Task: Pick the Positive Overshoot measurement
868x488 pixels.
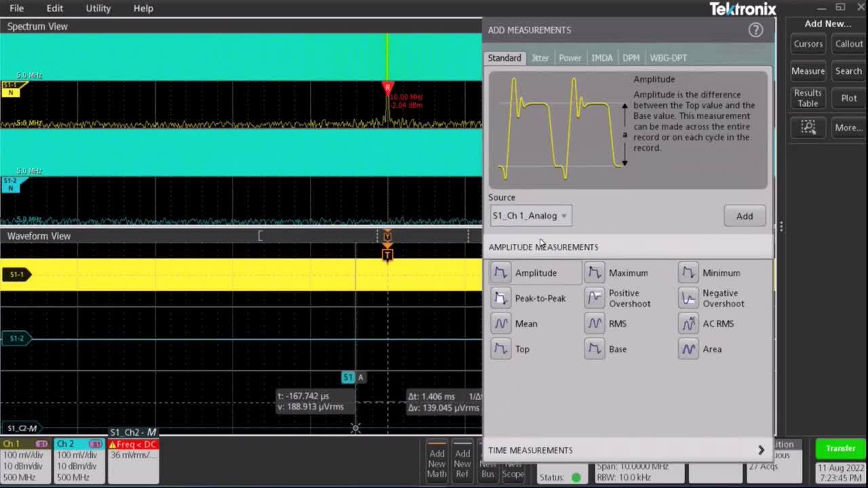Action: 594,298
